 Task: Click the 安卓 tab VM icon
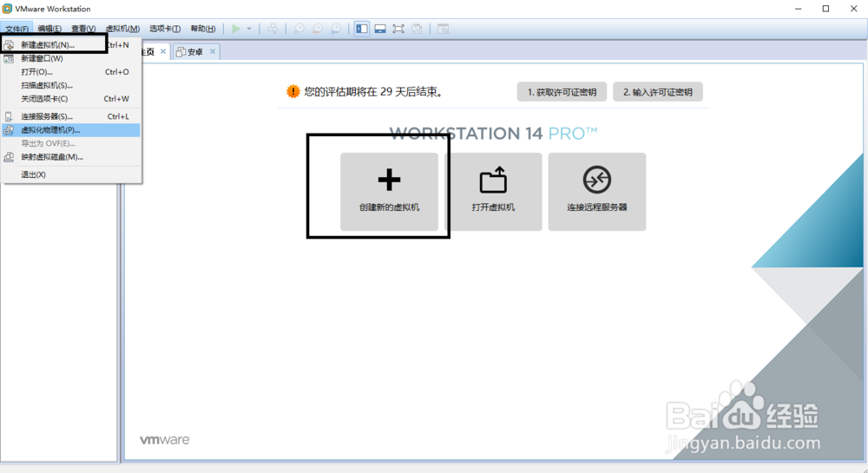181,52
